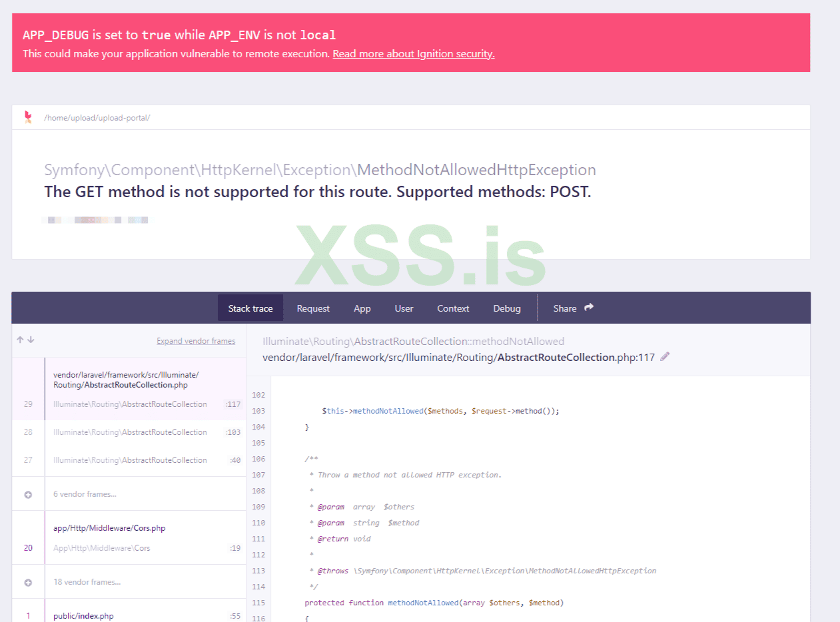Click the Ignition flame logo icon
This screenshot has width=840, height=622.
tap(28, 117)
